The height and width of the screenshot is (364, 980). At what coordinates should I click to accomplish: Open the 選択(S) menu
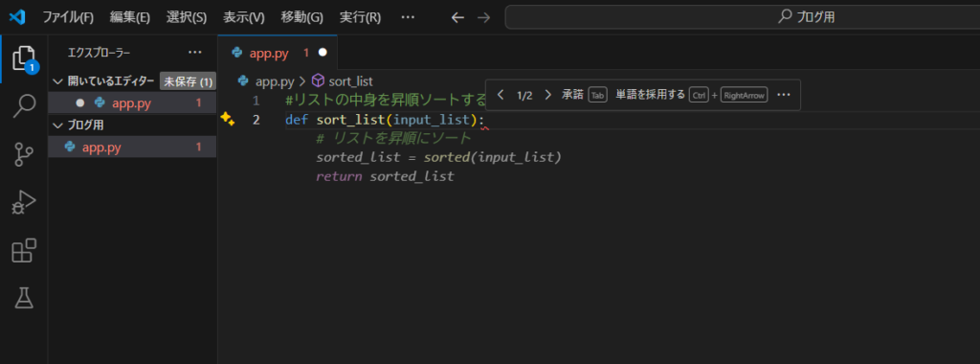click(x=187, y=17)
